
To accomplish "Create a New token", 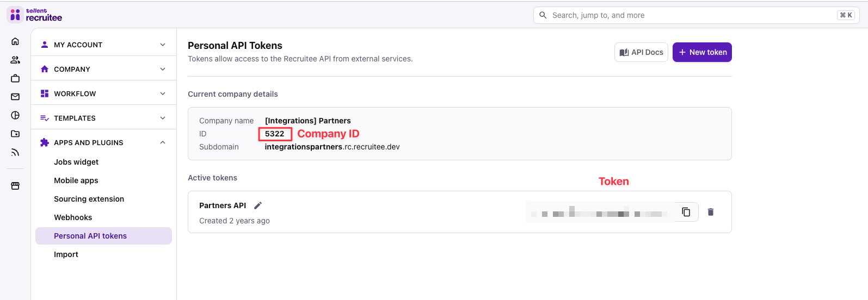I will (702, 52).
